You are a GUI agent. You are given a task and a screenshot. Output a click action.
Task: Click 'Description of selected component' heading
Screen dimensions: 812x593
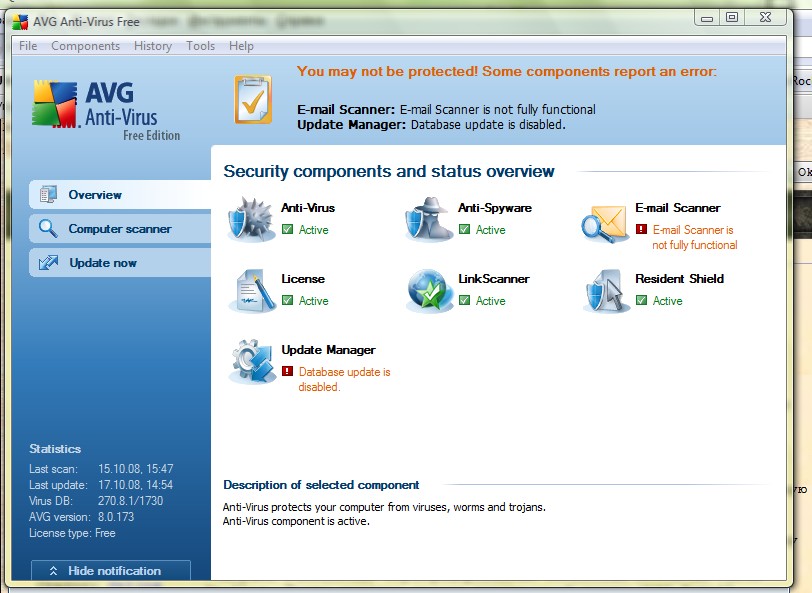(x=321, y=485)
